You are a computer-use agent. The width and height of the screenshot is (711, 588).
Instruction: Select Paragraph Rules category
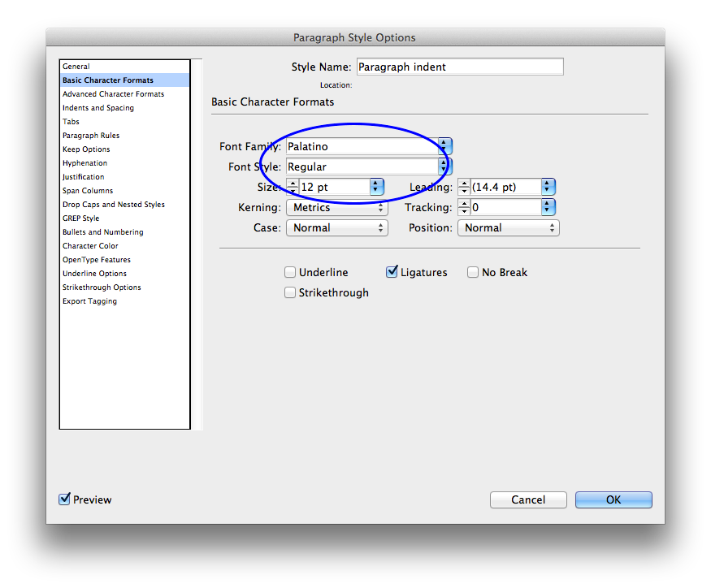tap(124, 135)
